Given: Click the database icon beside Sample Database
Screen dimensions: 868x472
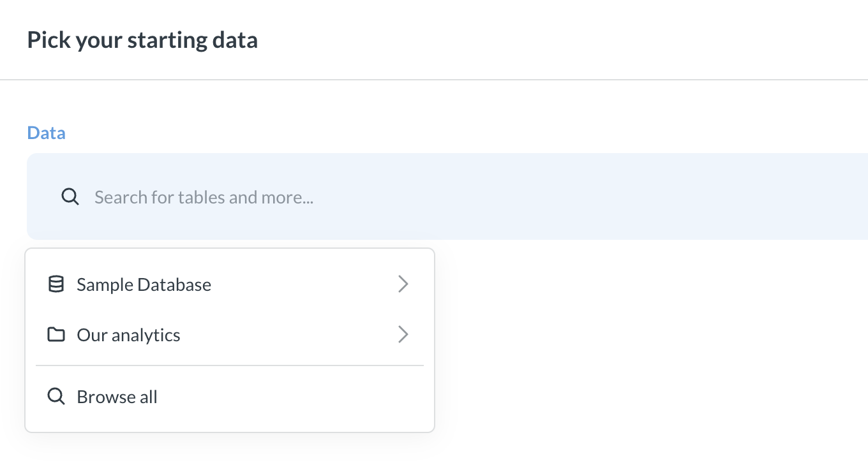Looking at the screenshot, I should (56, 284).
